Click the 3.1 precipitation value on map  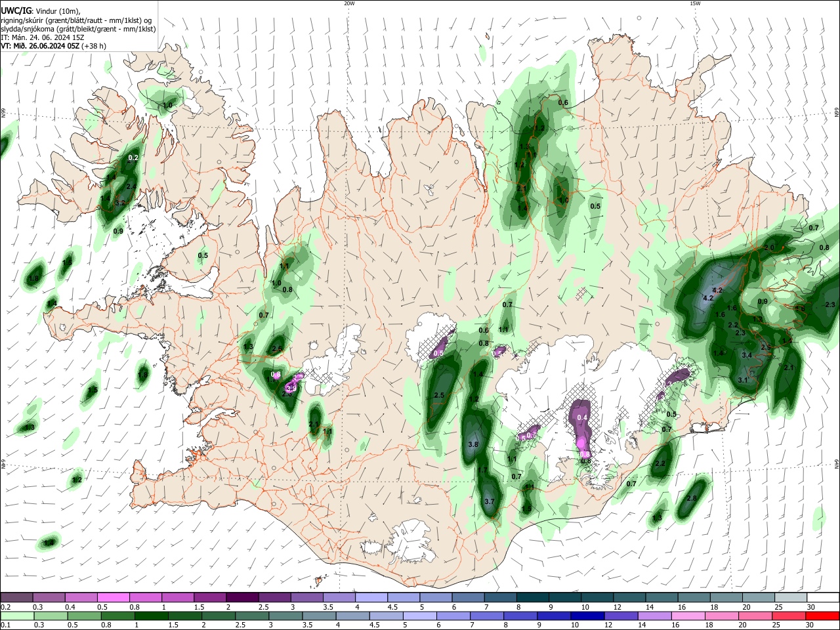[743, 380]
